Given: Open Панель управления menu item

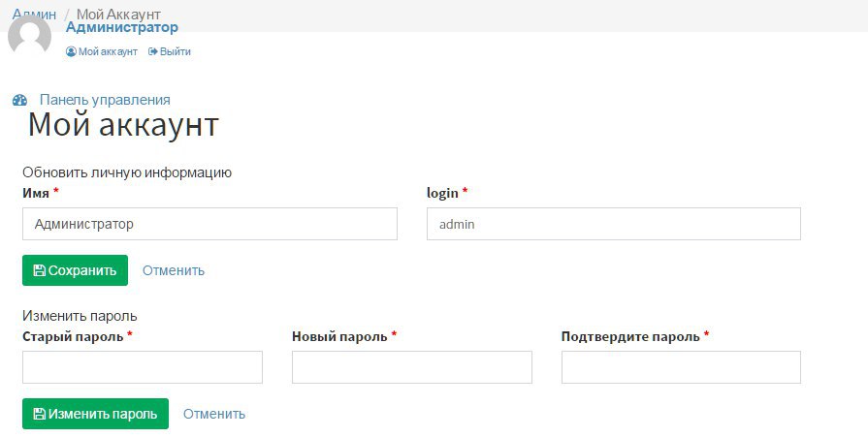Looking at the screenshot, I should [105, 100].
